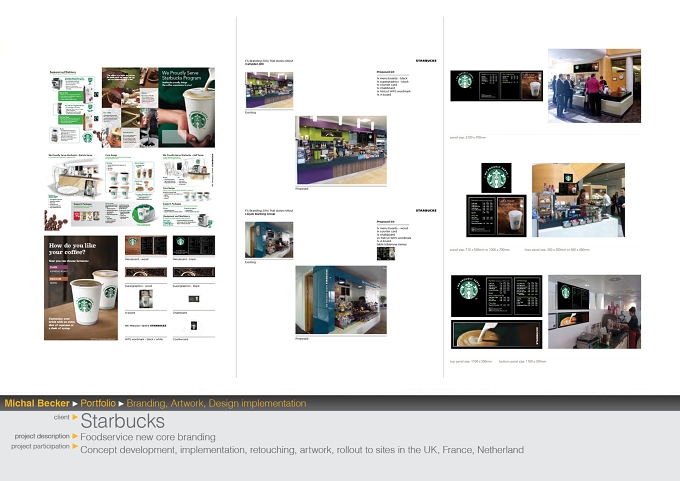Select Branding, Artwork, Design implementation breadcrumb

coord(216,403)
